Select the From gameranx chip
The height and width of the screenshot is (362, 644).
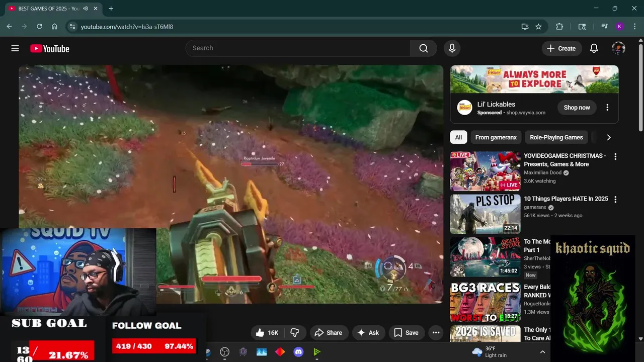tap(496, 137)
